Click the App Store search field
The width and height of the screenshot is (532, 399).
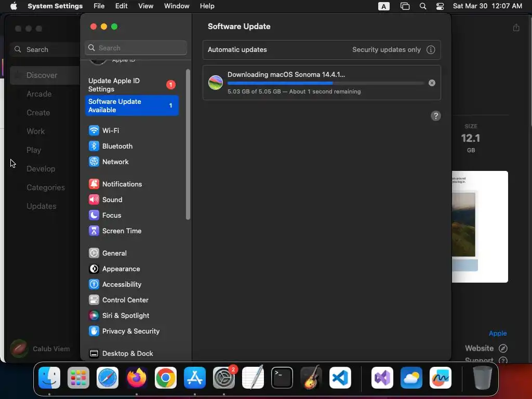pyautogui.click(x=46, y=49)
